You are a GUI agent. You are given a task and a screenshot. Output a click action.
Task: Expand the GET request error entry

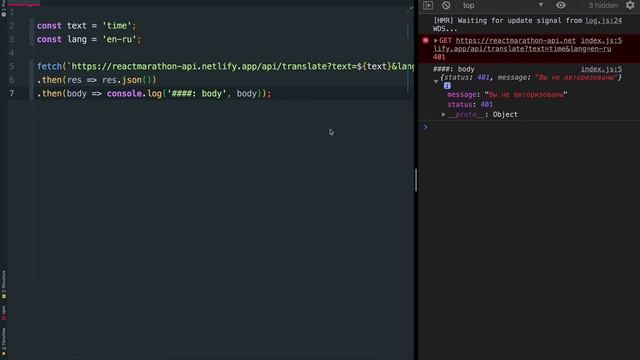436,40
